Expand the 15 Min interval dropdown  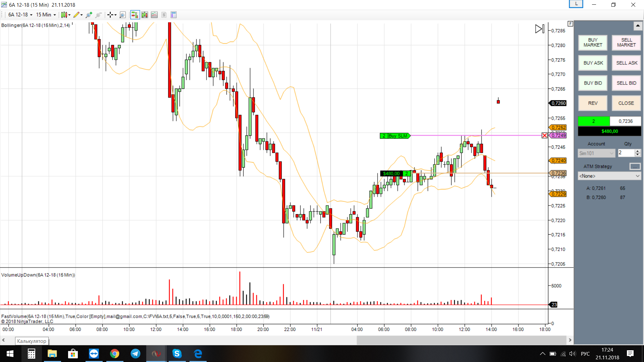[x=46, y=15]
